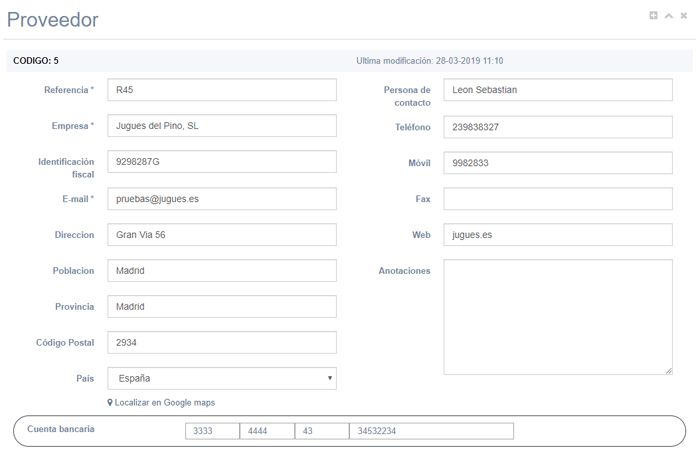Click the E-mail field with pruebas@jugues.es
The width and height of the screenshot is (700, 456).
click(x=221, y=199)
